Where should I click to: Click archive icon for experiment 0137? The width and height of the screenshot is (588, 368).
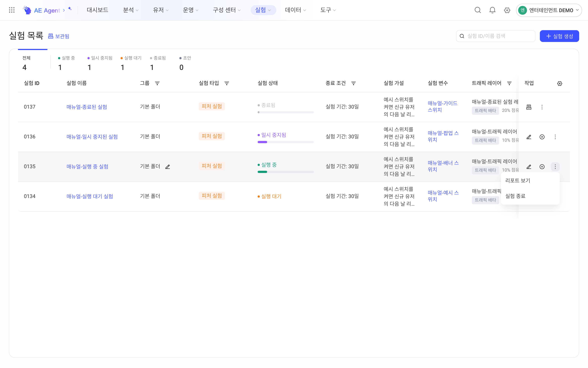(x=529, y=107)
